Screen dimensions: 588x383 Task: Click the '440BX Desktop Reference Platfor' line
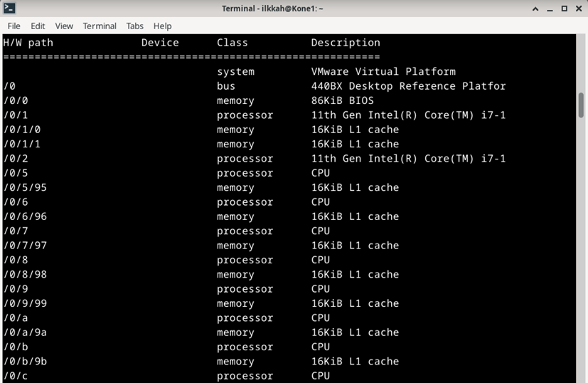tap(408, 86)
